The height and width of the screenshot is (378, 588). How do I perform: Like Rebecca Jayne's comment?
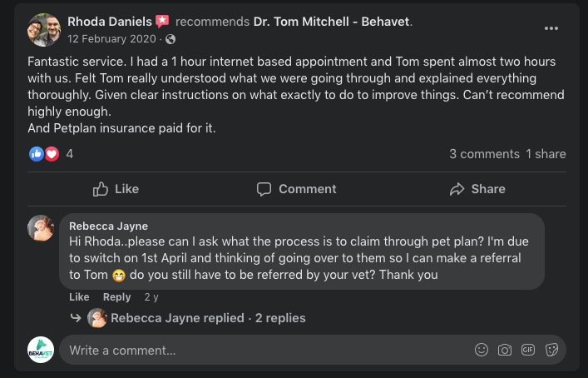79,297
